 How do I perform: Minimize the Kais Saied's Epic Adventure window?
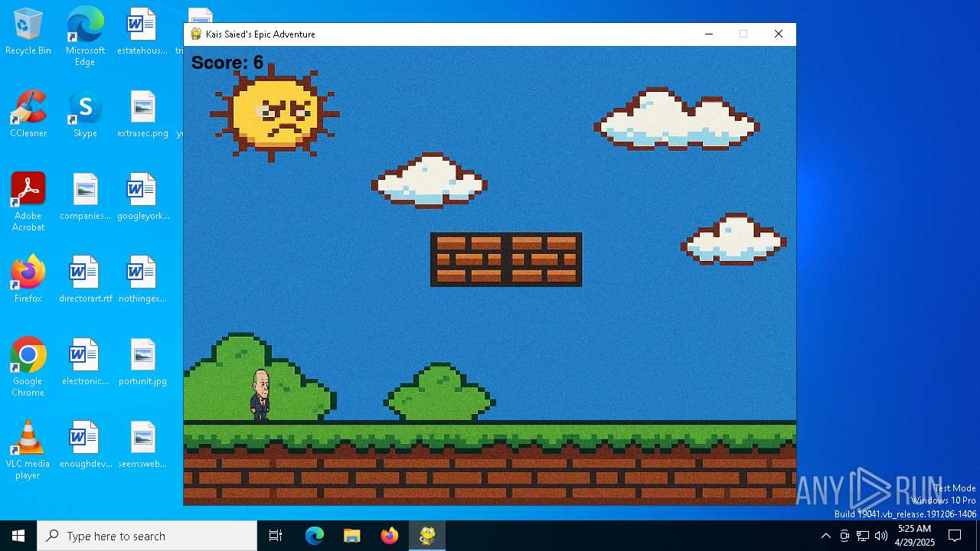click(x=709, y=34)
